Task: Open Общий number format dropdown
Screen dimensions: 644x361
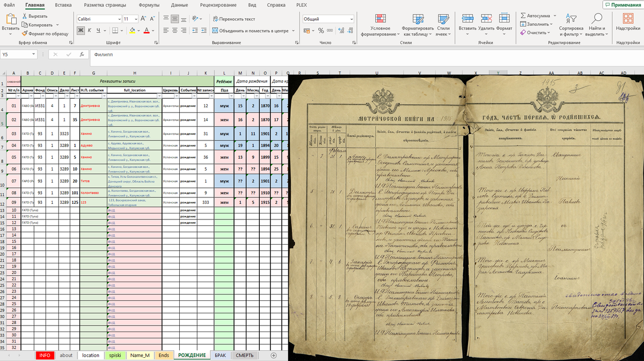Action: (352, 18)
